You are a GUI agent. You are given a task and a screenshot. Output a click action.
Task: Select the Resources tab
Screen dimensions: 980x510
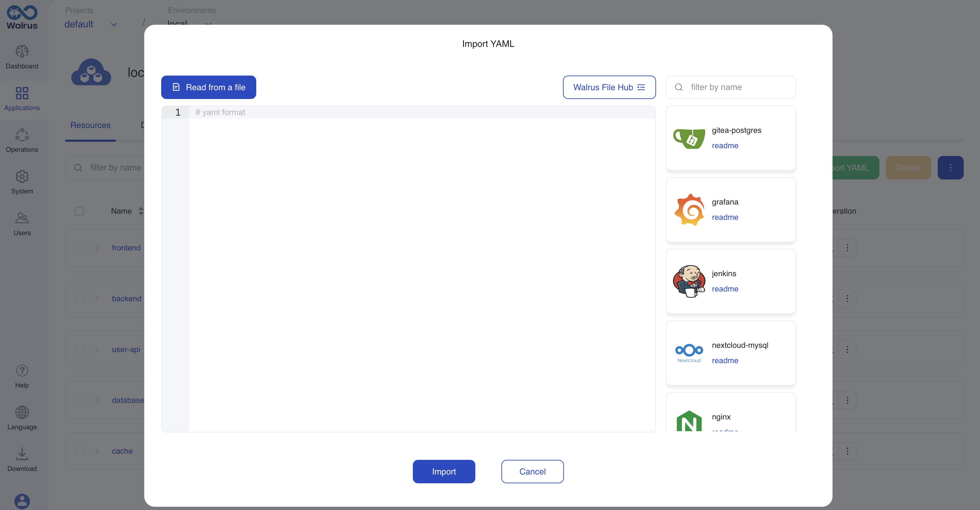[90, 125]
